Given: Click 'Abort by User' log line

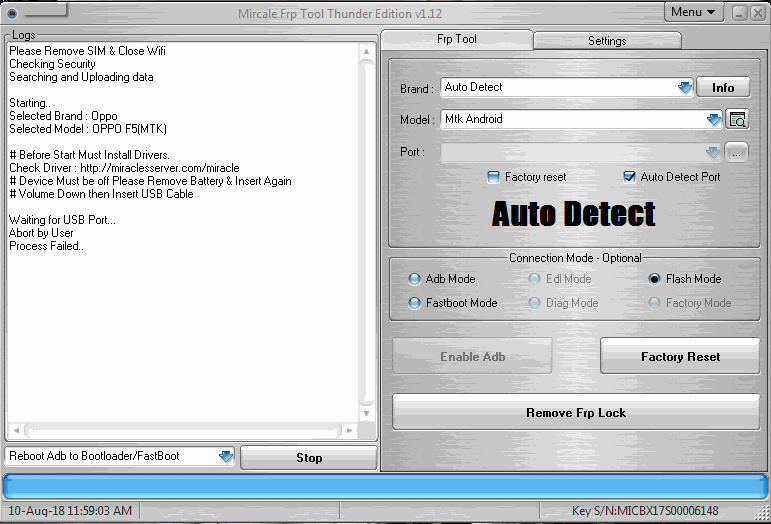Looking at the screenshot, I should pos(41,233).
